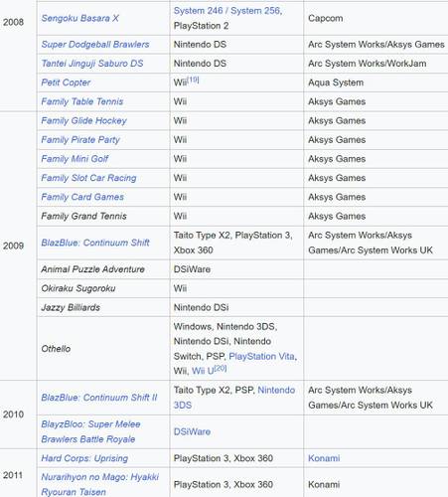Open the Hard Corps: Uprising link
Viewport: 448px width, 497px height.
pyautogui.click(x=84, y=458)
